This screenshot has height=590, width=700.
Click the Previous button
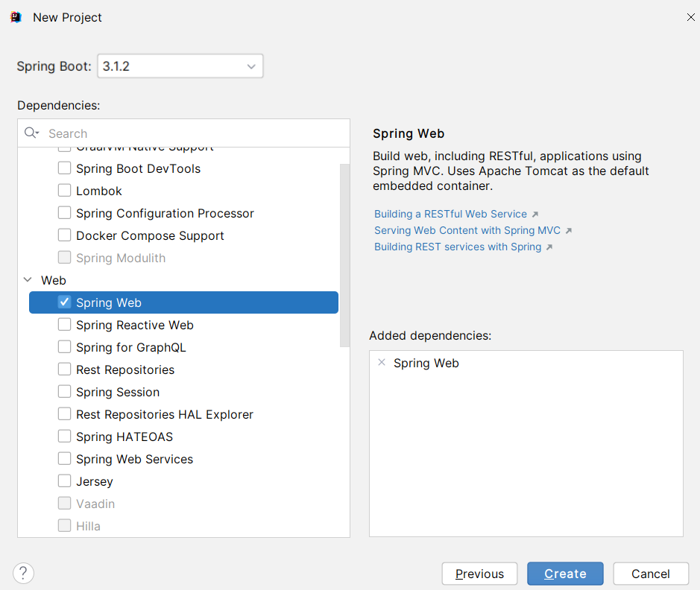479,574
